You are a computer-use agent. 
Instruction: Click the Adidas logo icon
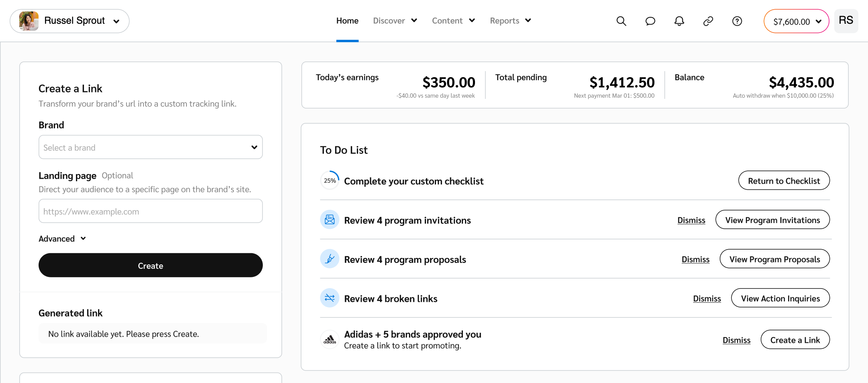pos(330,340)
